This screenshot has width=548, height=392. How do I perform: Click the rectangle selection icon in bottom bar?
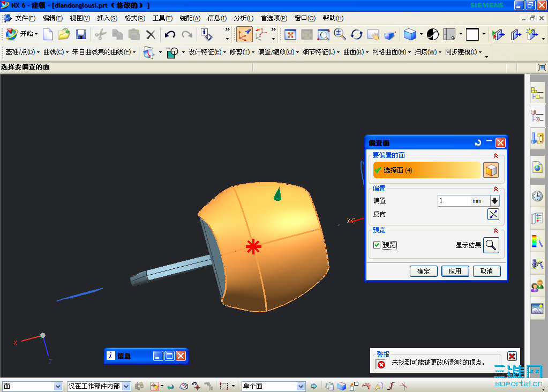pyautogui.click(x=224, y=386)
